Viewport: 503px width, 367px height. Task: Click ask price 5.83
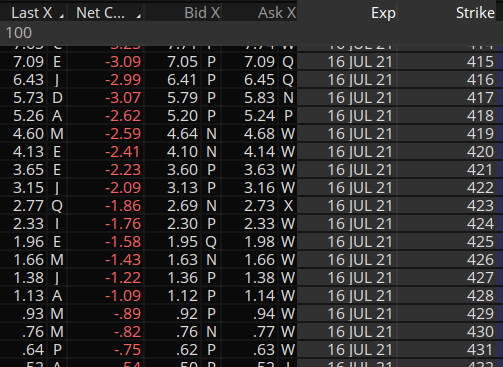pos(260,98)
